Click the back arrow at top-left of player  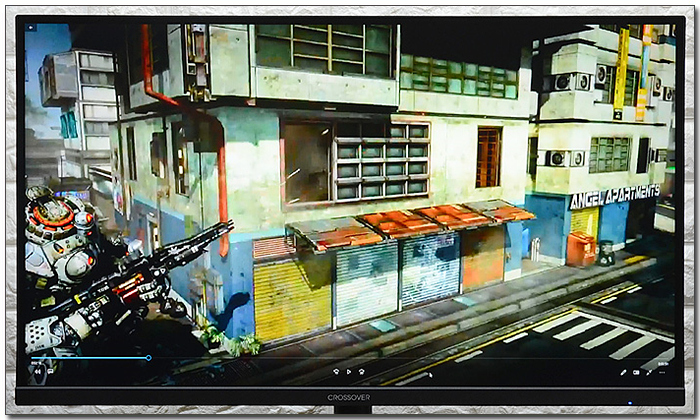click(x=31, y=30)
